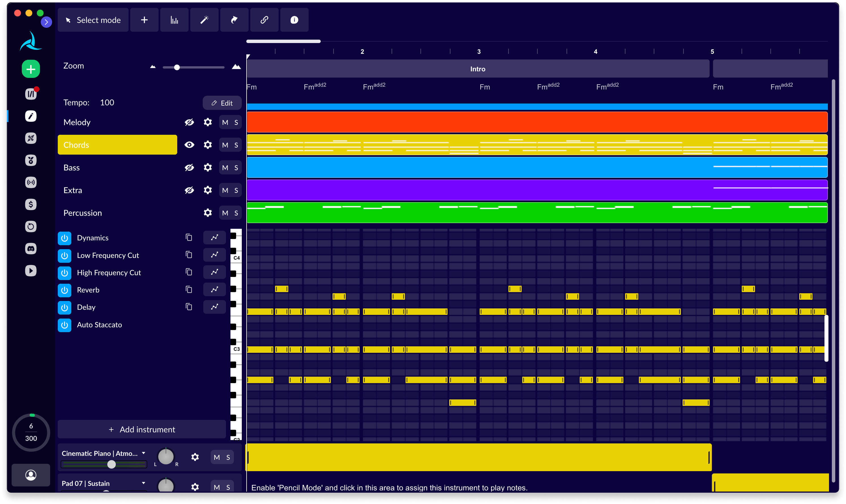Click the small zoom out mountain icon
The height and width of the screenshot is (504, 846).
(x=153, y=67)
